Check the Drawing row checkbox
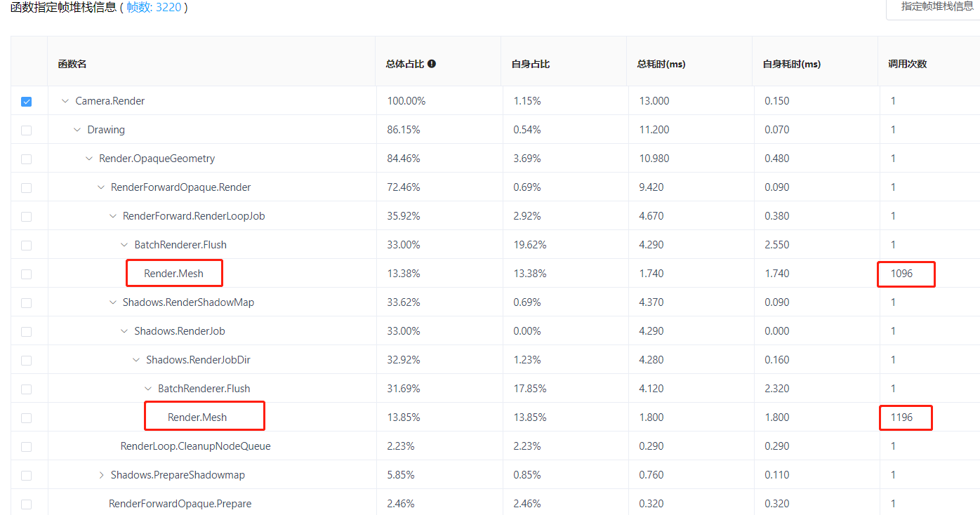 coord(26,130)
